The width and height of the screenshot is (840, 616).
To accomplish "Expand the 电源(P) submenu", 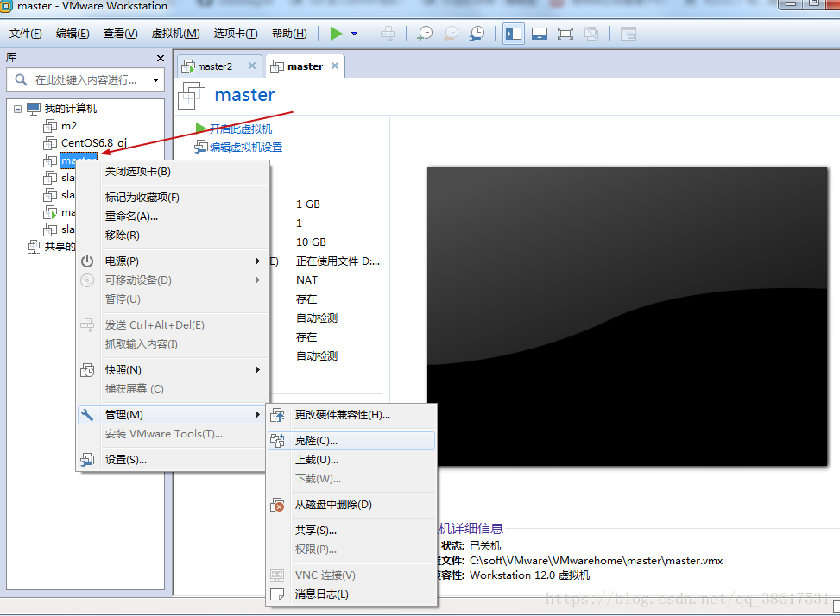I will pyautogui.click(x=172, y=261).
